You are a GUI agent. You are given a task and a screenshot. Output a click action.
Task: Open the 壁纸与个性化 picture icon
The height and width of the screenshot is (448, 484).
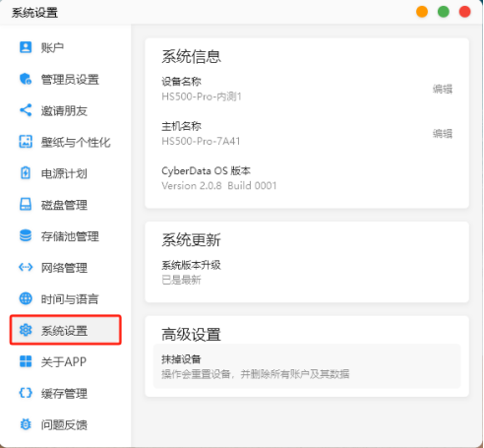(26, 142)
